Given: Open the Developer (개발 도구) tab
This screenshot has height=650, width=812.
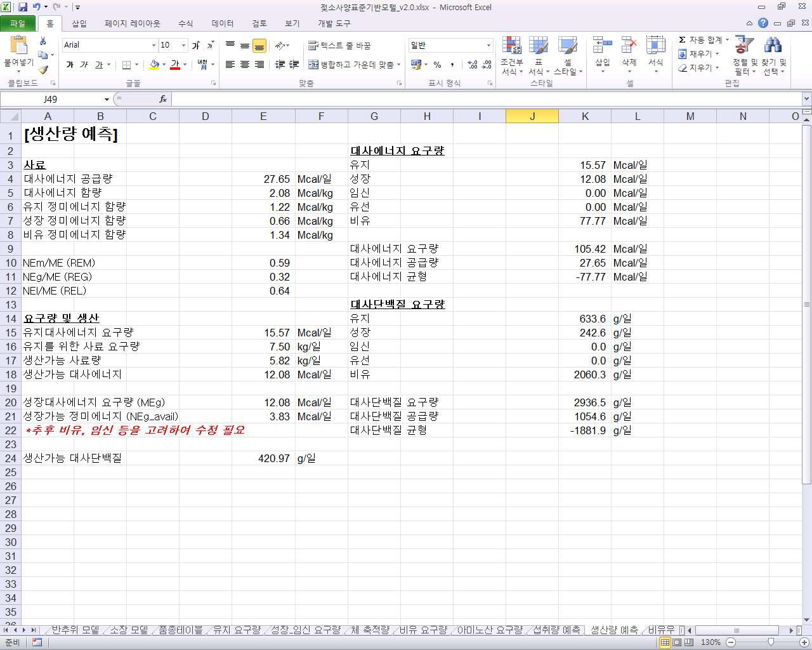Looking at the screenshot, I should tap(334, 23).
